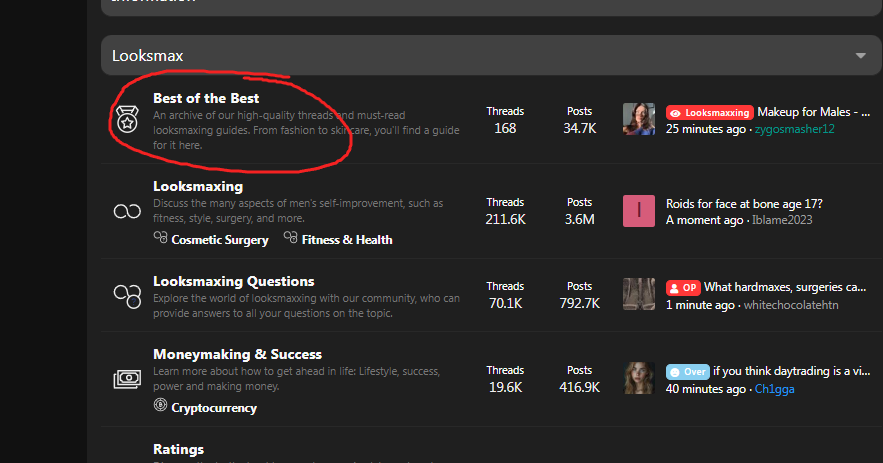Click the pink I avatar of Iblame2023
This screenshot has height=463, width=883.
(638, 211)
